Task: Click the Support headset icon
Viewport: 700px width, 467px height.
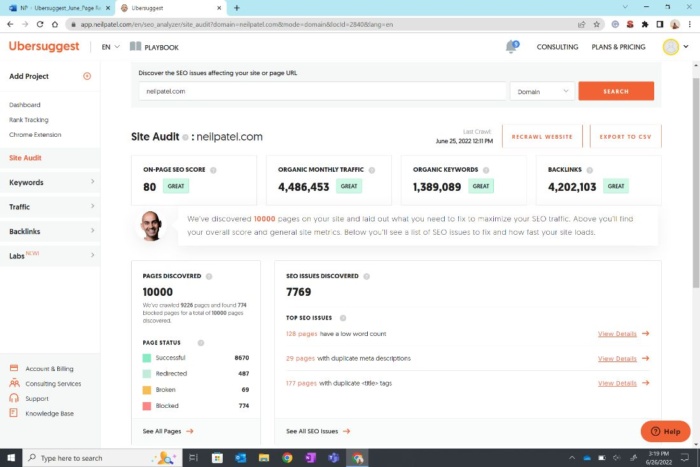Action: [x=14, y=398]
